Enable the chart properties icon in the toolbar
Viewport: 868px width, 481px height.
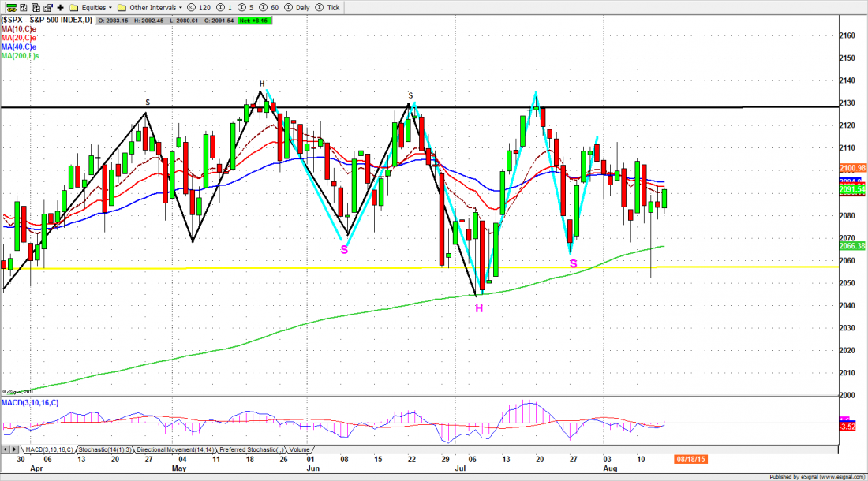point(47,6)
